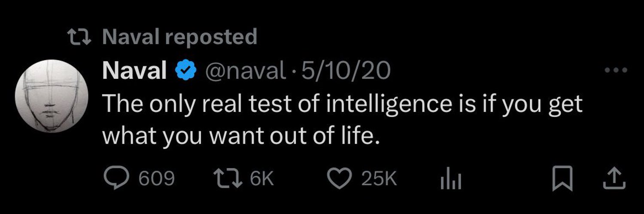Open the @naval handle
This screenshot has height=214, width=644.
245,71
